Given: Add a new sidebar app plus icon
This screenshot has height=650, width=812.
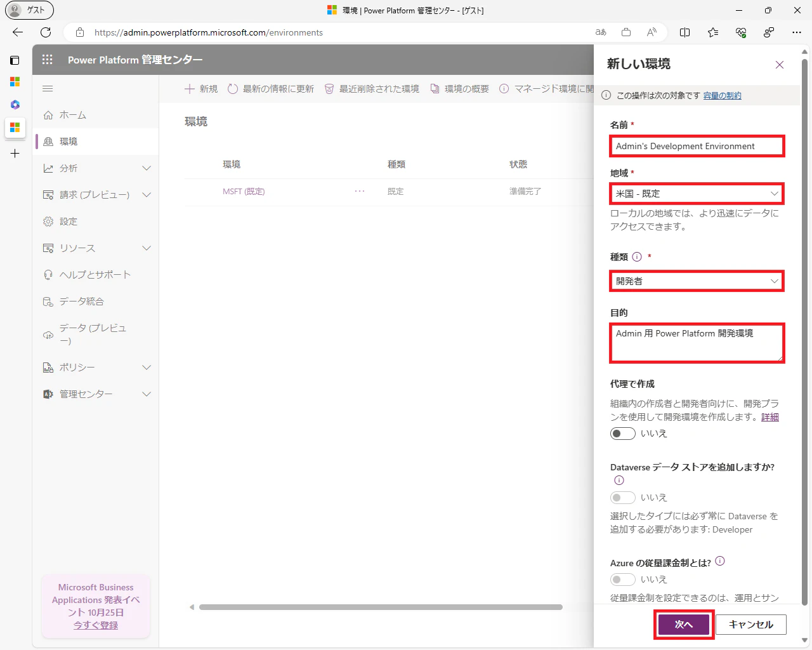Looking at the screenshot, I should (x=15, y=154).
